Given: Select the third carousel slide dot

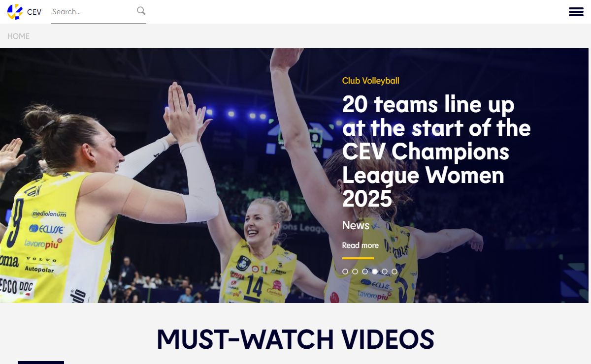Looking at the screenshot, I should pos(365,272).
